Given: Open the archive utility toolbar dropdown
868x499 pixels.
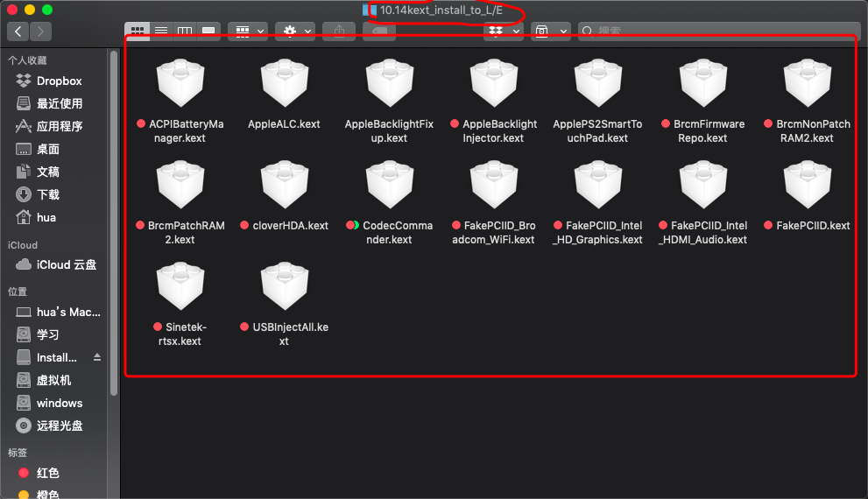Looking at the screenshot, I should tap(551, 31).
